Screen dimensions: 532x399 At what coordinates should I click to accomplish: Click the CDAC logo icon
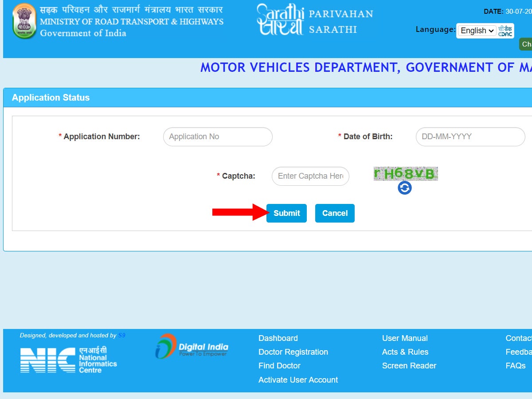(x=505, y=31)
